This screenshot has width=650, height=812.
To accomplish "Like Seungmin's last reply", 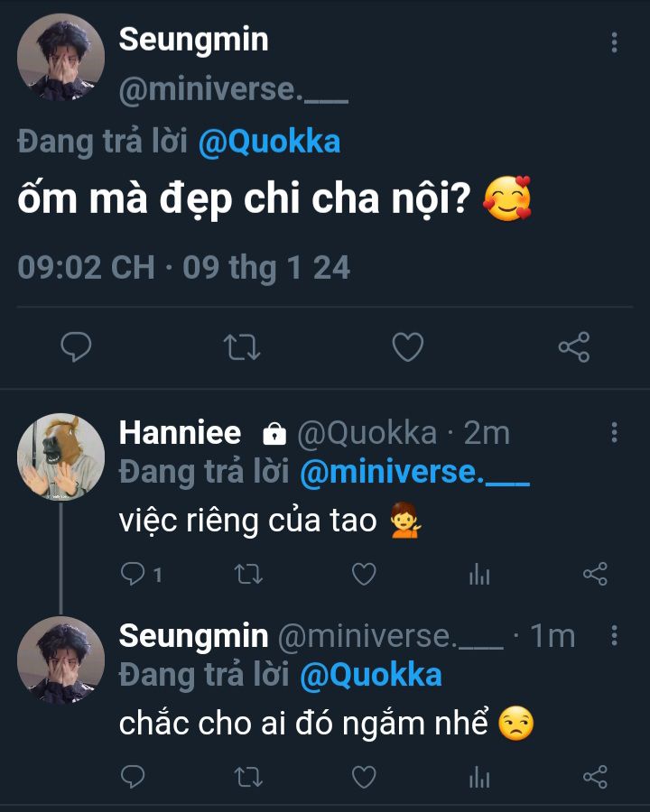I will coord(364,776).
